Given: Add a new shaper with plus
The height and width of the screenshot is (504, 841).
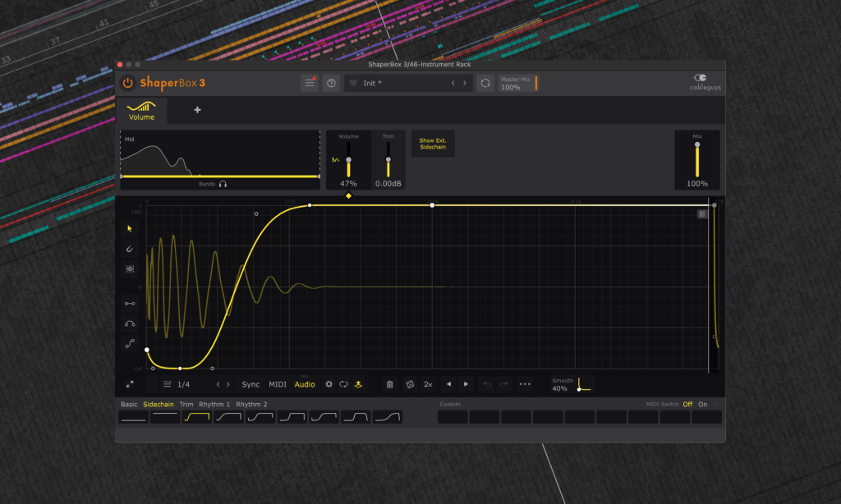Looking at the screenshot, I should click(x=197, y=110).
